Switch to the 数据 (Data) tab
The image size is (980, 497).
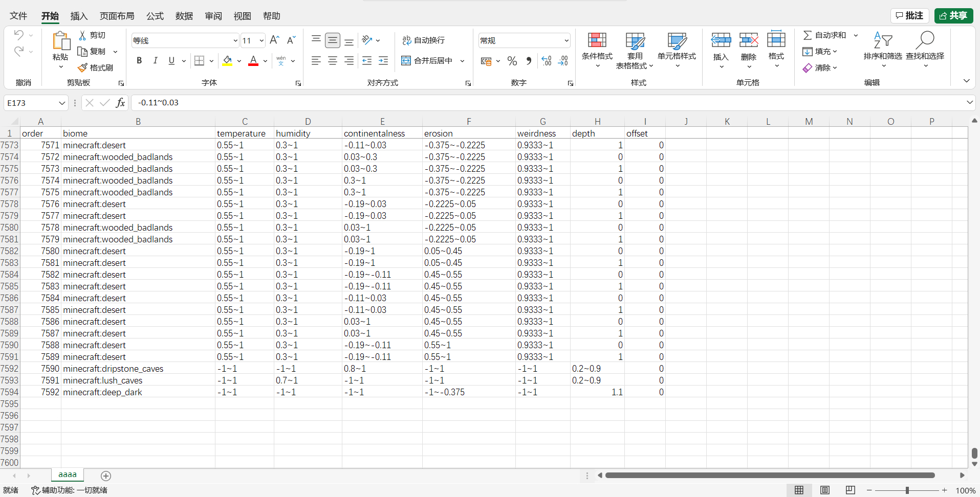[184, 16]
